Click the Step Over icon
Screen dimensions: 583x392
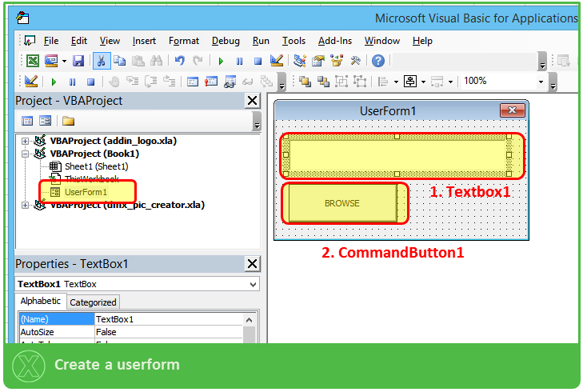pos(150,81)
